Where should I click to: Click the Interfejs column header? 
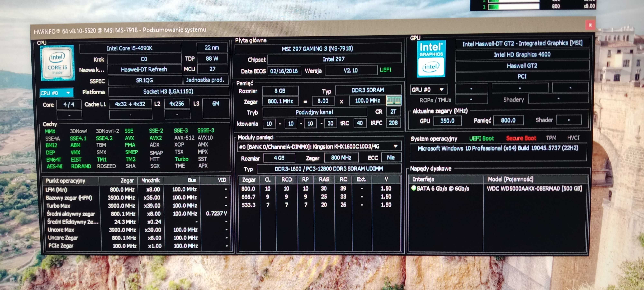pyautogui.click(x=446, y=179)
